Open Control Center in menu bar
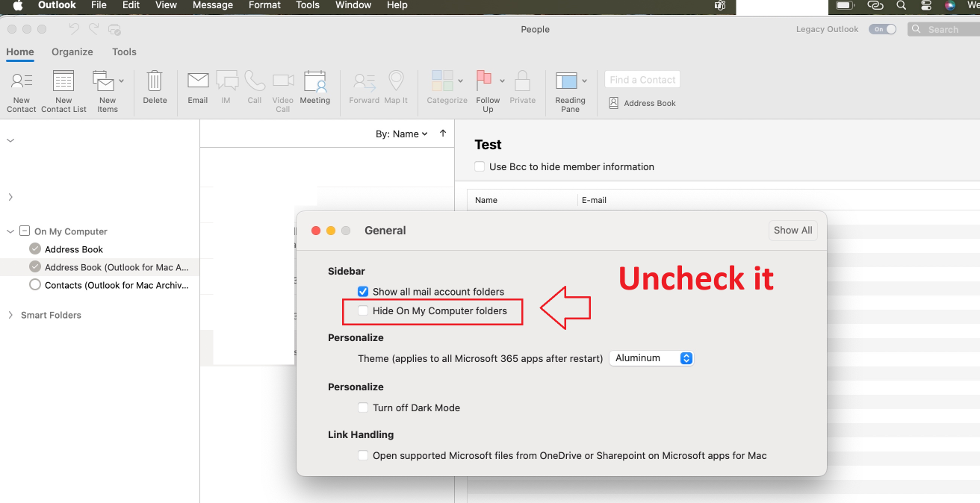Screen dimensions: 980x503 coord(926,5)
